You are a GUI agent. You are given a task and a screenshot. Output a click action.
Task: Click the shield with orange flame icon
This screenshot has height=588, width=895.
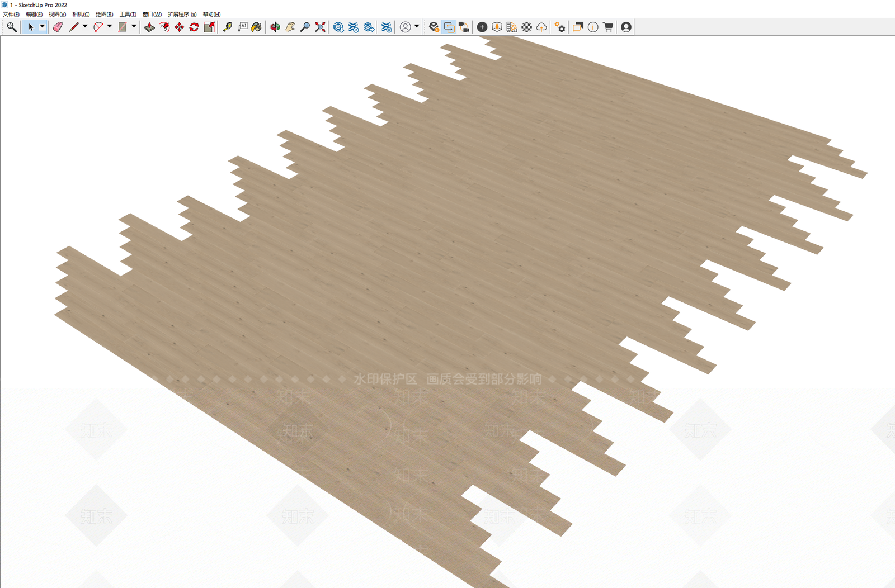click(x=497, y=27)
